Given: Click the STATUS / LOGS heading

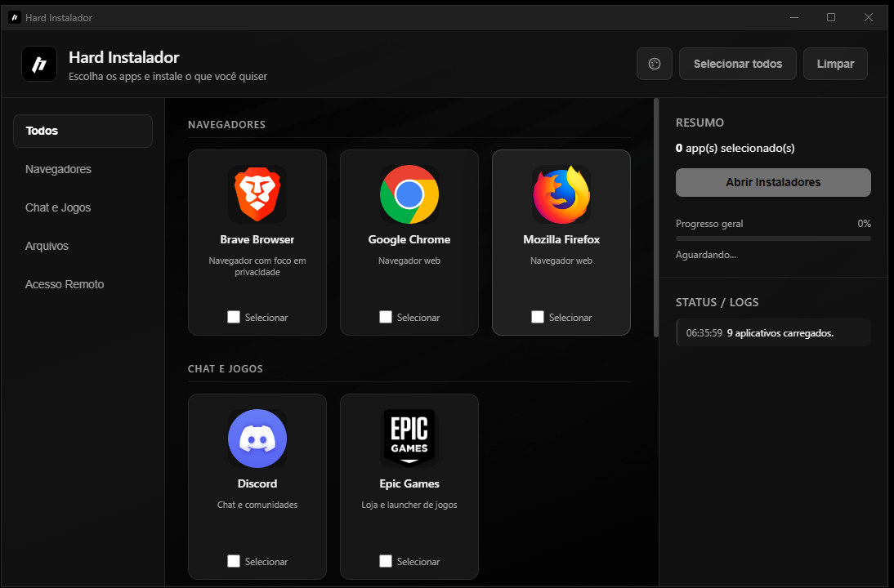Looking at the screenshot, I should [717, 302].
